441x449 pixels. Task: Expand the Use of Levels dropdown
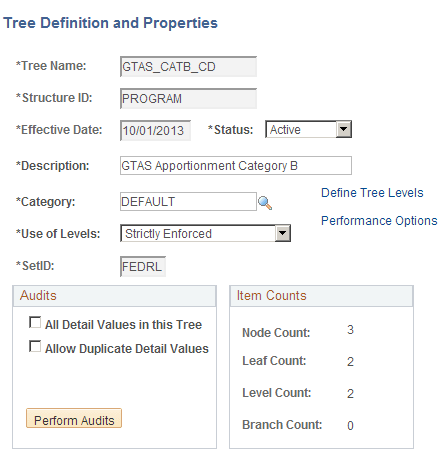click(205, 233)
